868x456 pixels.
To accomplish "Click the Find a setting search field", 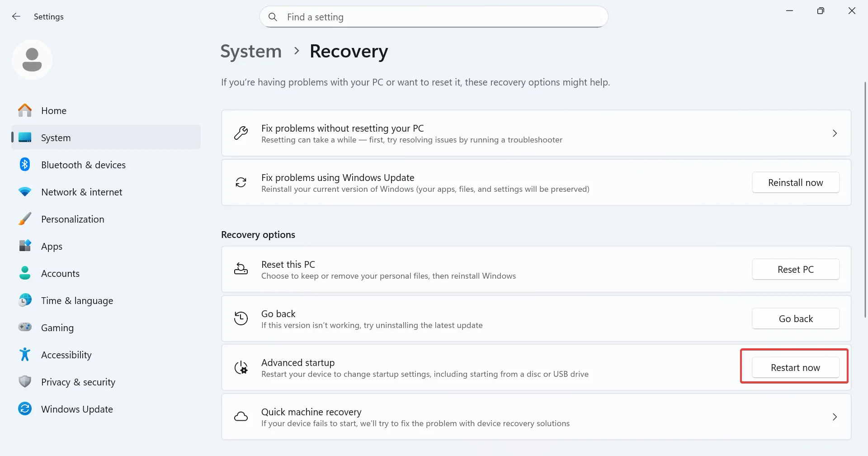I will (433, 17).
